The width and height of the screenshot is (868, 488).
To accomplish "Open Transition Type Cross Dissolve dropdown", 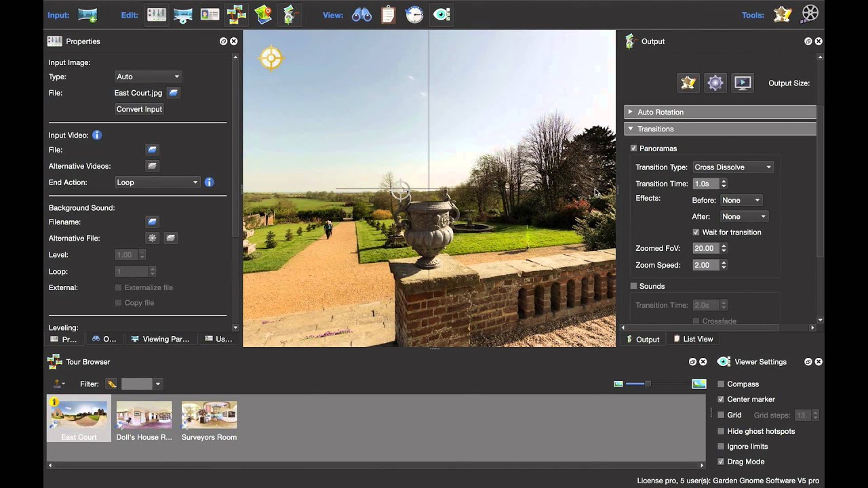I will [x=732, y=167].
